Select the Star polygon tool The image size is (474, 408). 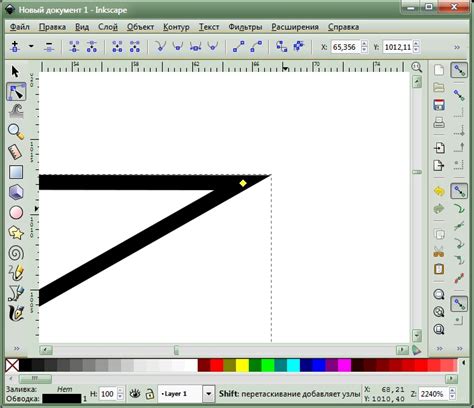click(16, 232)
